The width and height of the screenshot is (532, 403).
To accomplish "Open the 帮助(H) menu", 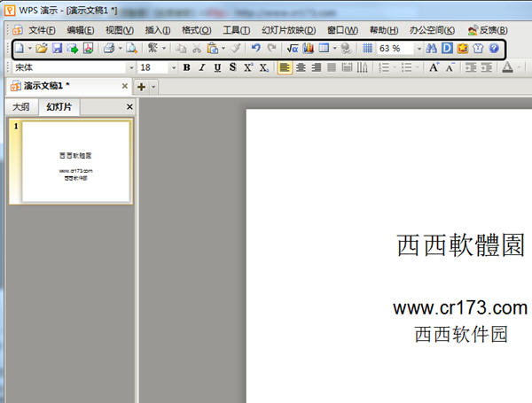I will [x=384, y=30].
